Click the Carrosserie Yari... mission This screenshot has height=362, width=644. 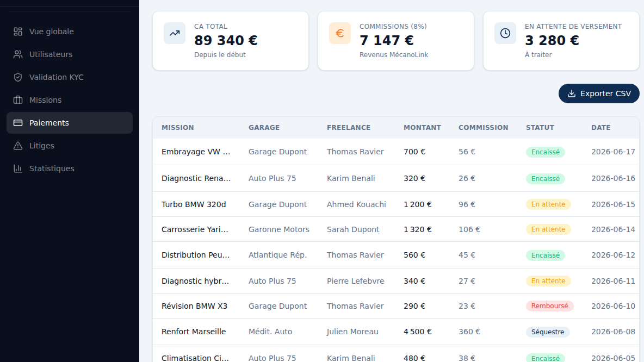[x=195, y=229]
